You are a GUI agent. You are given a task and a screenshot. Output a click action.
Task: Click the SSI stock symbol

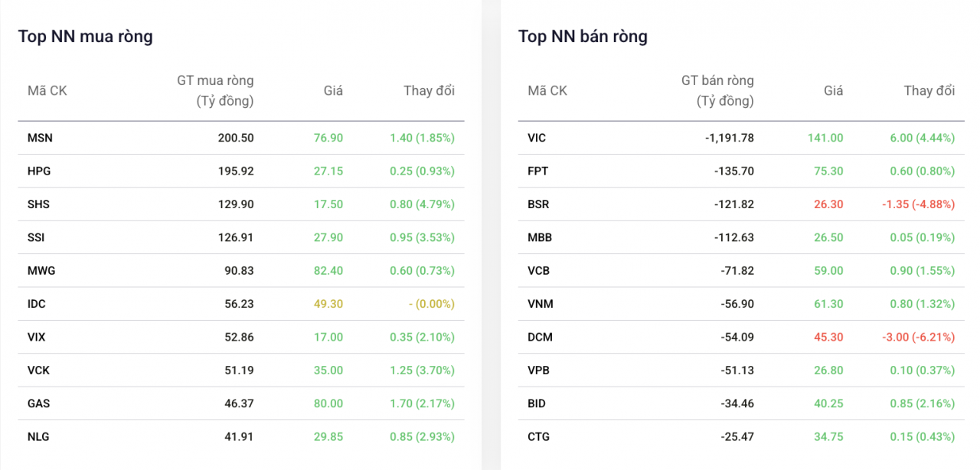[x=36, y=237]
